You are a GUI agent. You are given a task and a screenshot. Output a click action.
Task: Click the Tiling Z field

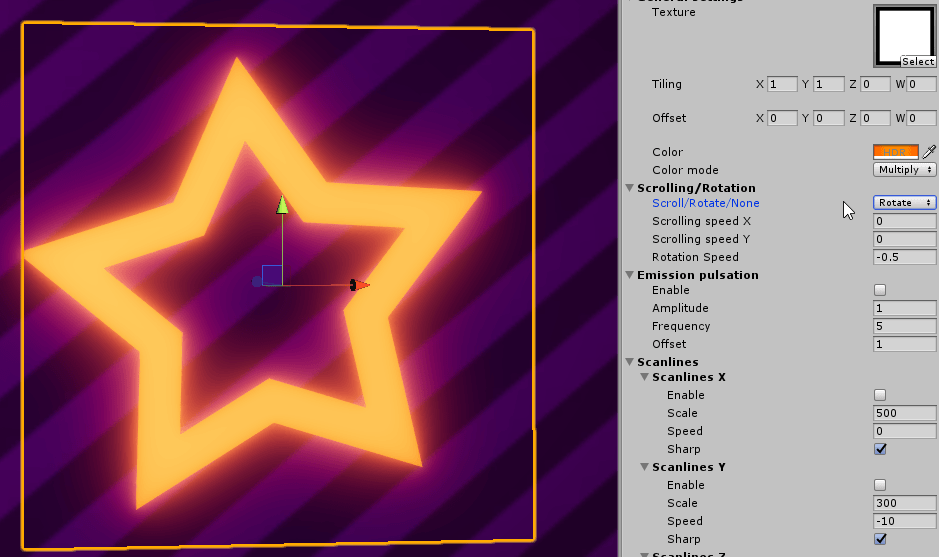(875, 84)
